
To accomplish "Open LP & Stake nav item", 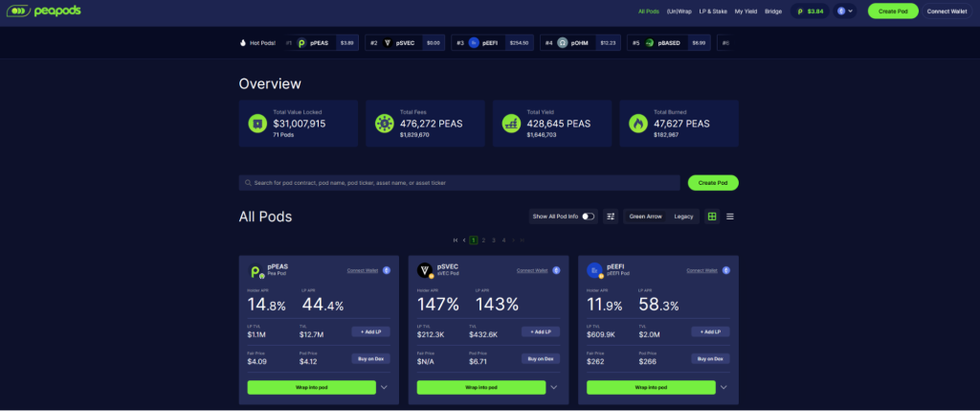I will click(713, 11).
